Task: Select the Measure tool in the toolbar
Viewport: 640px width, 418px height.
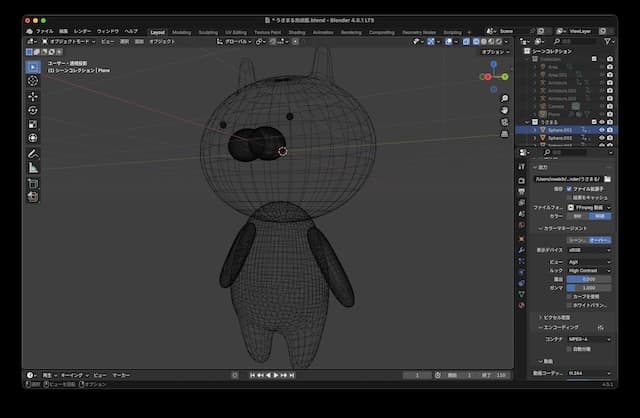Action: click(x=33, y=168)
